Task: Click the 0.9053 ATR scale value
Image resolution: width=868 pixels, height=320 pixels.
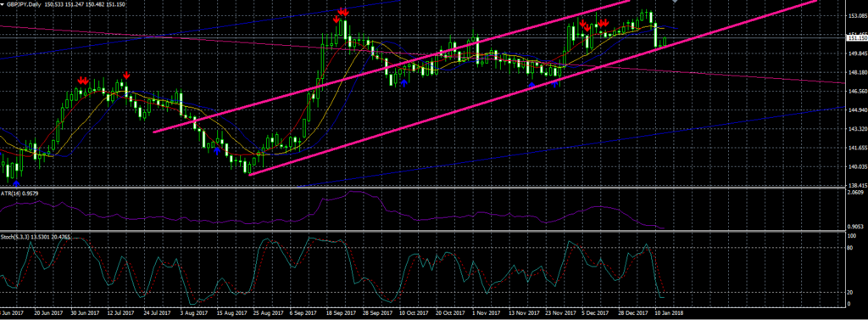Action: click(x=855, y=227)
